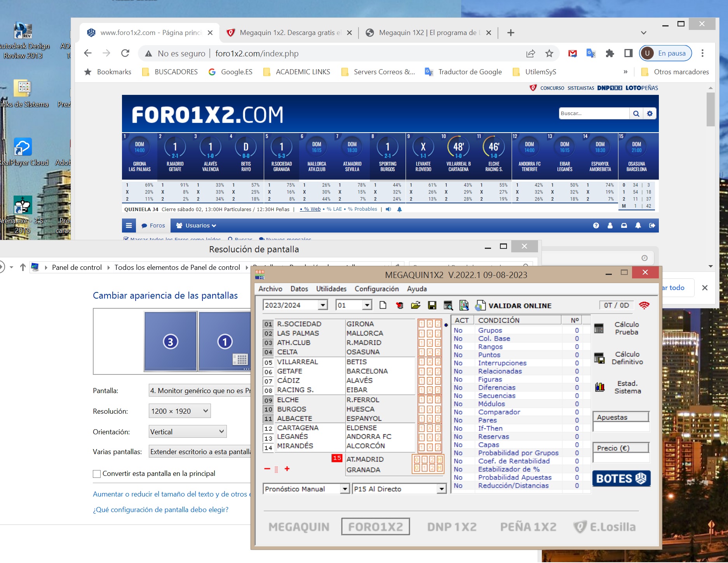Open the P15 Al Directo dropdown
The height and width of the screenshot is (563, 728).
(x=441, y=489)
